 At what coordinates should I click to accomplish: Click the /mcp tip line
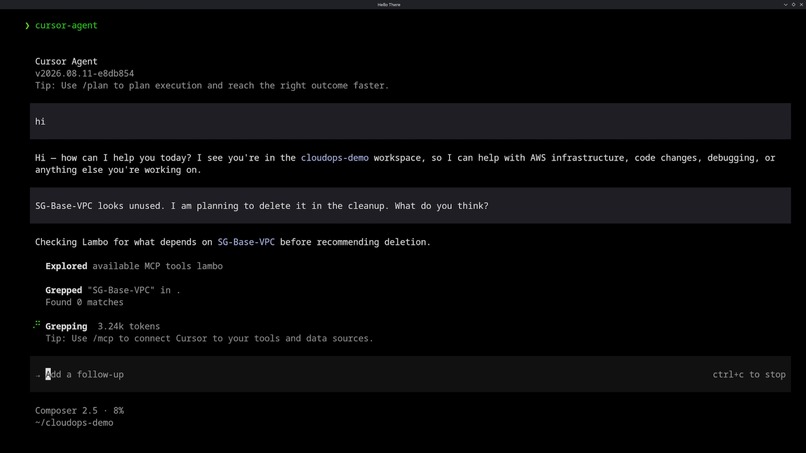(209, 338)
